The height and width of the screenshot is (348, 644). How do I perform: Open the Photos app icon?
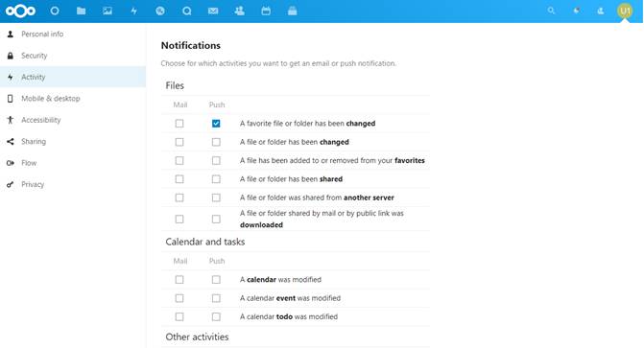click(x=107, y=12)
